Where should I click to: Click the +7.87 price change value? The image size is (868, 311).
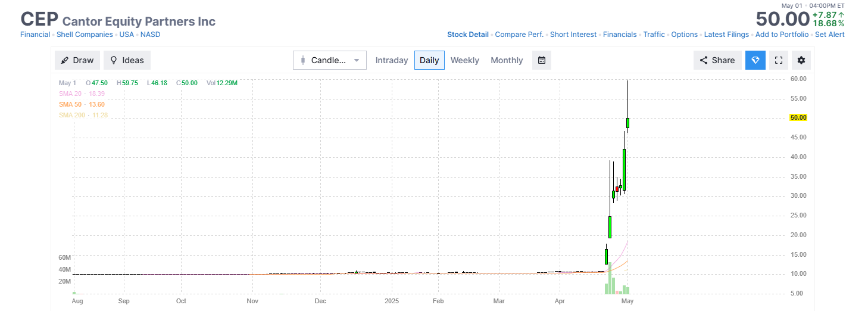(x=828, y=15)
